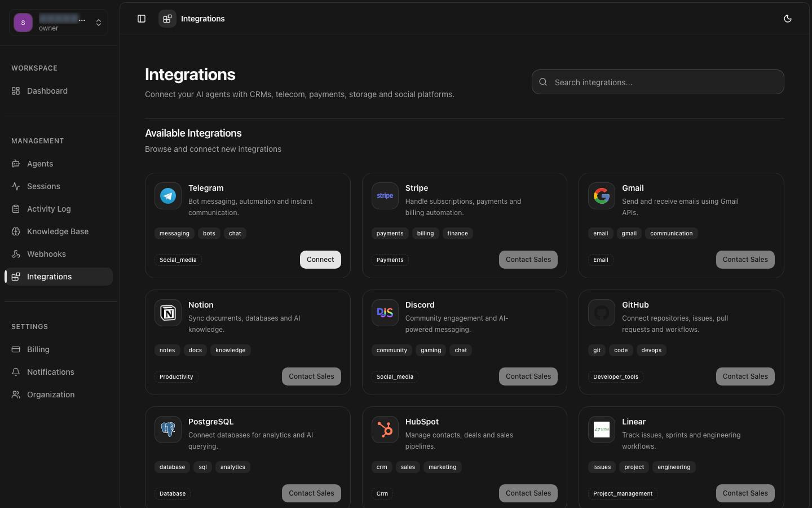Viewport: 812px width, 508px height.
Task: Switch theme with the moon icon
Action: (x=788, y=19)
